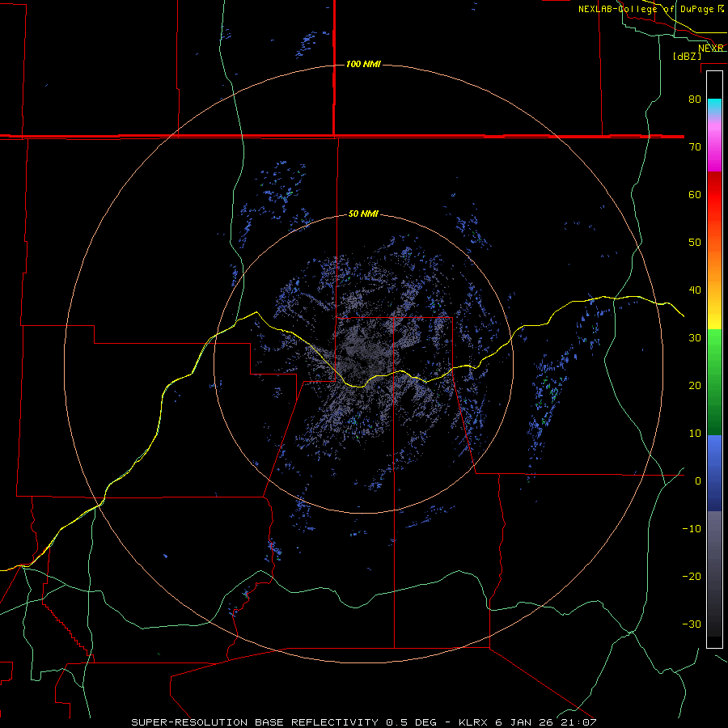
Task: Click the 80 value on the dBZ scale
Action: pos(695,99)
